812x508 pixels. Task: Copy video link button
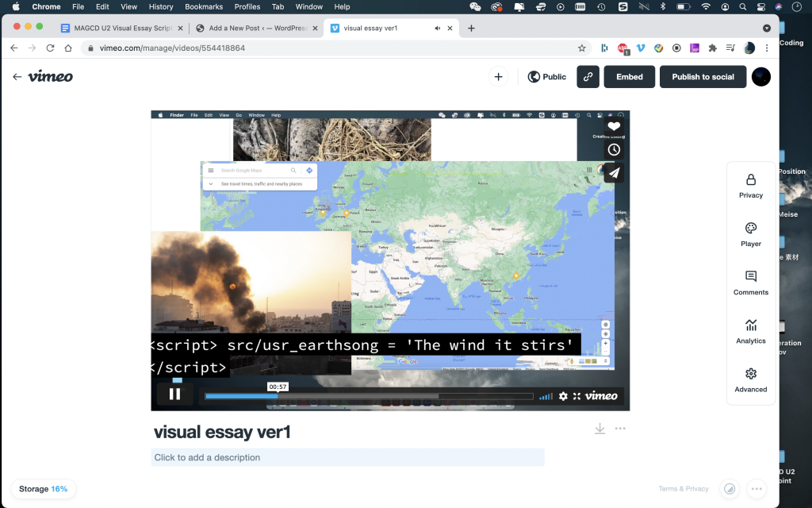[588, 77]
